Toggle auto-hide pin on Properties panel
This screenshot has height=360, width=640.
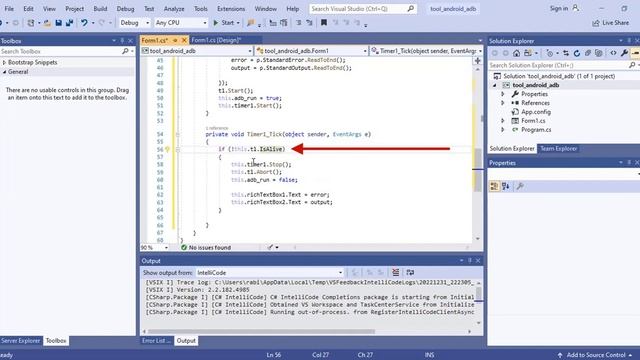(x=629, y=162)
